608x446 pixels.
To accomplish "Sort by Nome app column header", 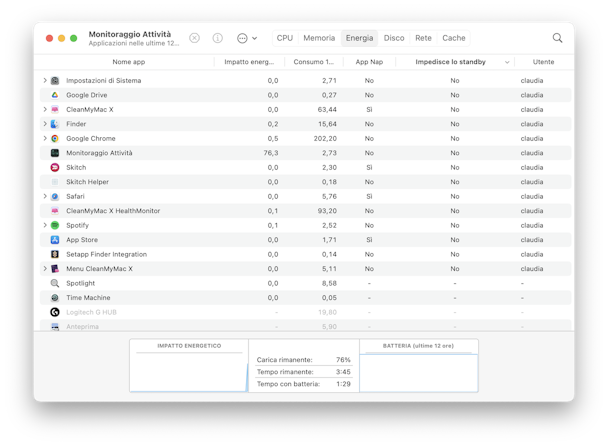I will coord(129,62).
